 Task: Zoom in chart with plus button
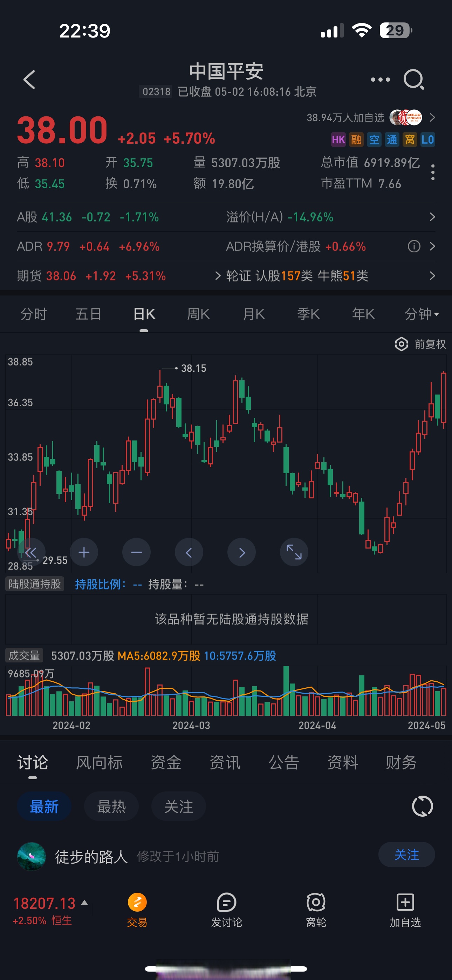pyautogui.click(x=84, y=552)
